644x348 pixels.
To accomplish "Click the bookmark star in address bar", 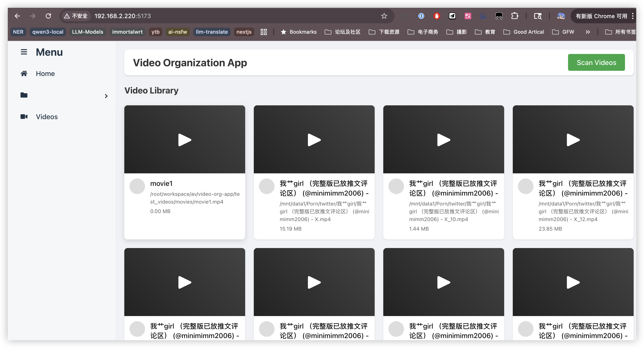I will (x=384, y=16).
